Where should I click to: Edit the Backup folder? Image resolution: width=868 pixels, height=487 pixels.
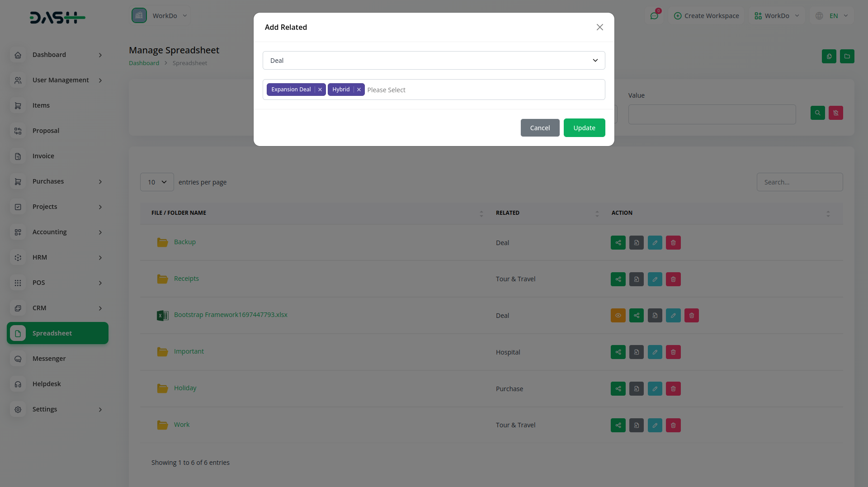click(x=655, y=243)
